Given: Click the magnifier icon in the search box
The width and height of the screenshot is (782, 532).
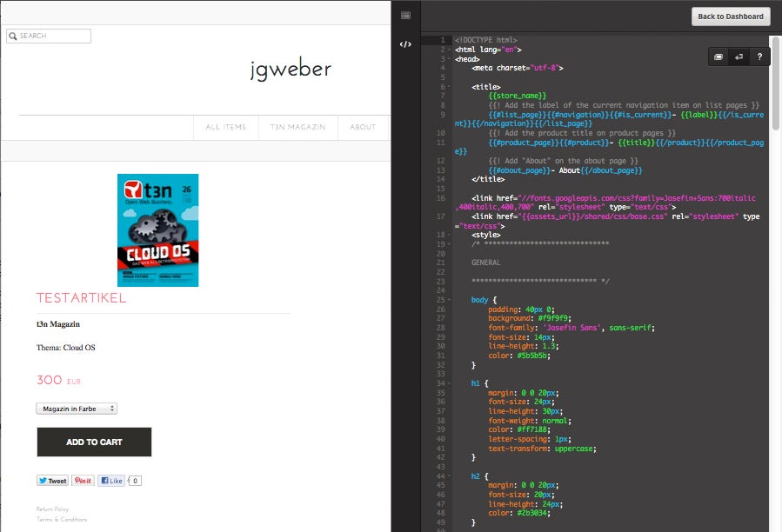Looking at the screenshot, I should [x=13, y=36].
